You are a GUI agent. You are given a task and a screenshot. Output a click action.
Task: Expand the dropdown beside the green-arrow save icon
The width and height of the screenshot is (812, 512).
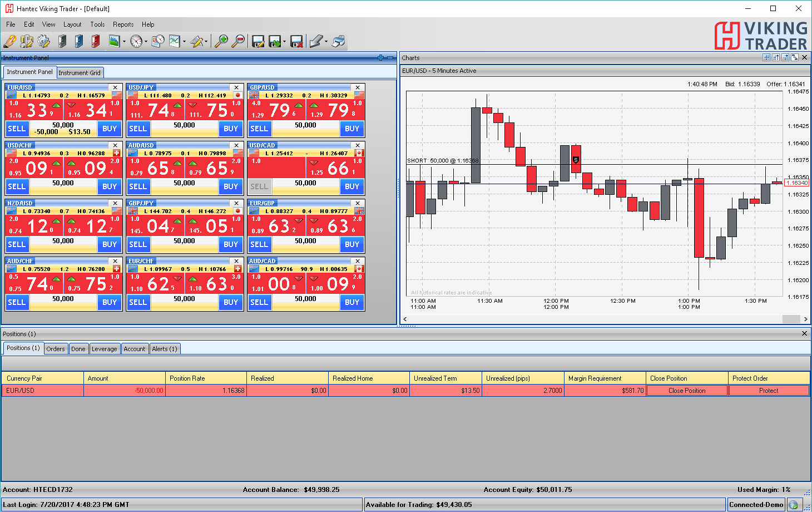coord(284,42)
